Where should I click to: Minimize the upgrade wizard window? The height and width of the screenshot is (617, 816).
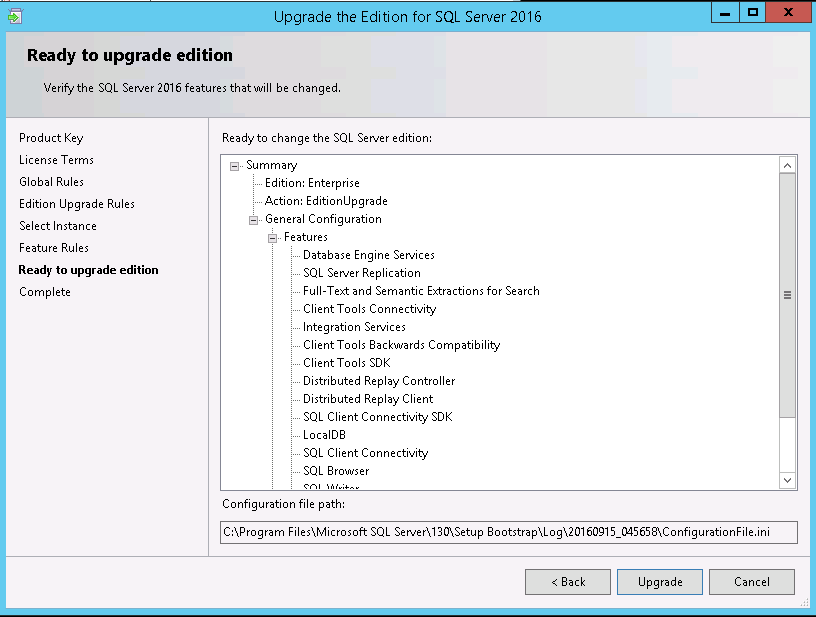click(x=725, y=12)
